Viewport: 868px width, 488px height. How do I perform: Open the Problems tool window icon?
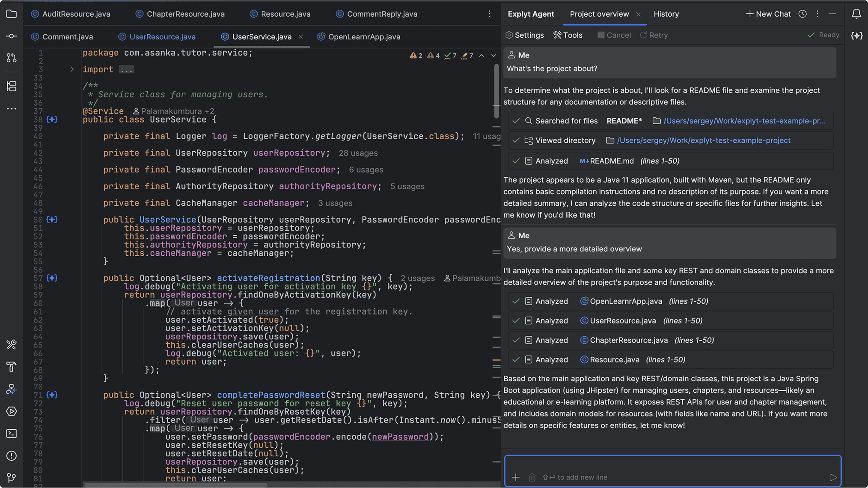pos(12,455)
